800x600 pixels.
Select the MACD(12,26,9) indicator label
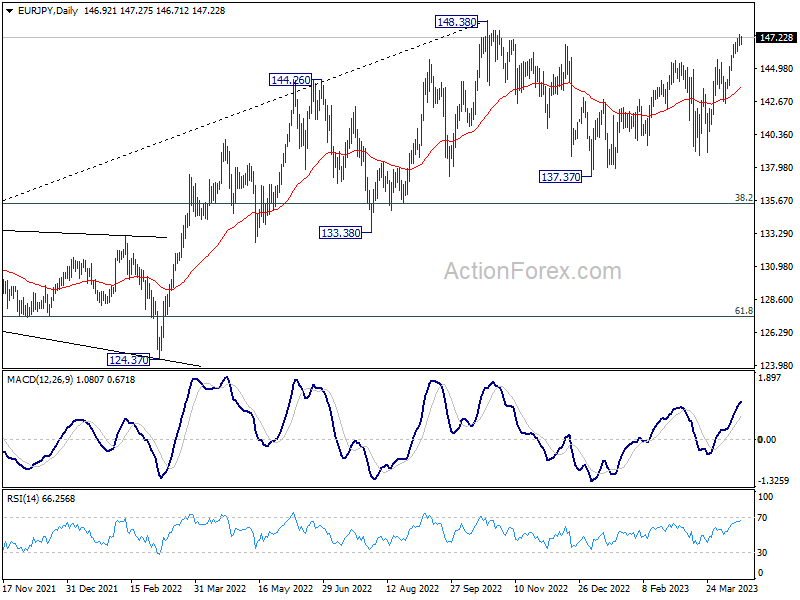pos(40,380)
